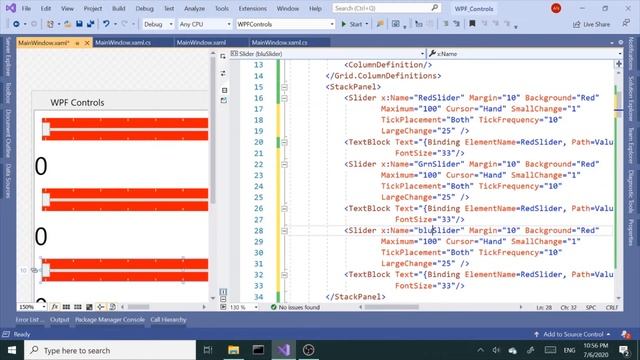Click the third red slider thumb in designer

pyautogui.click(x=46, y=270)
